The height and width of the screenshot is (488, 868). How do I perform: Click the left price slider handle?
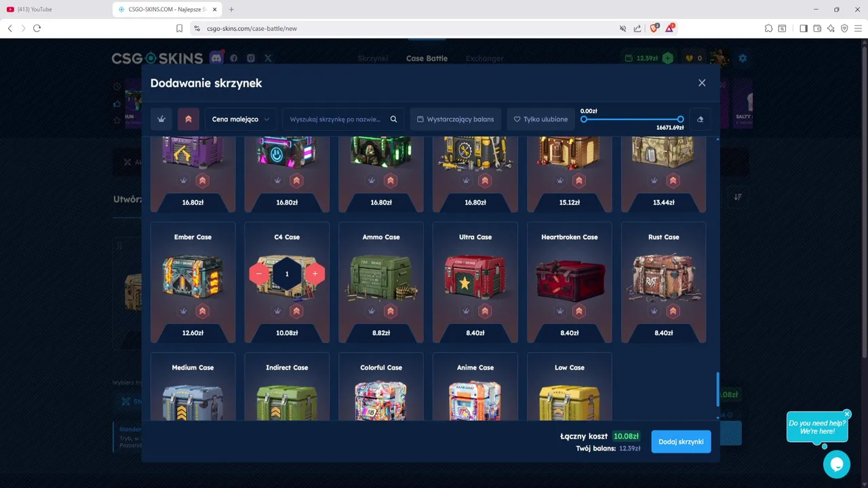click(584, 119)
